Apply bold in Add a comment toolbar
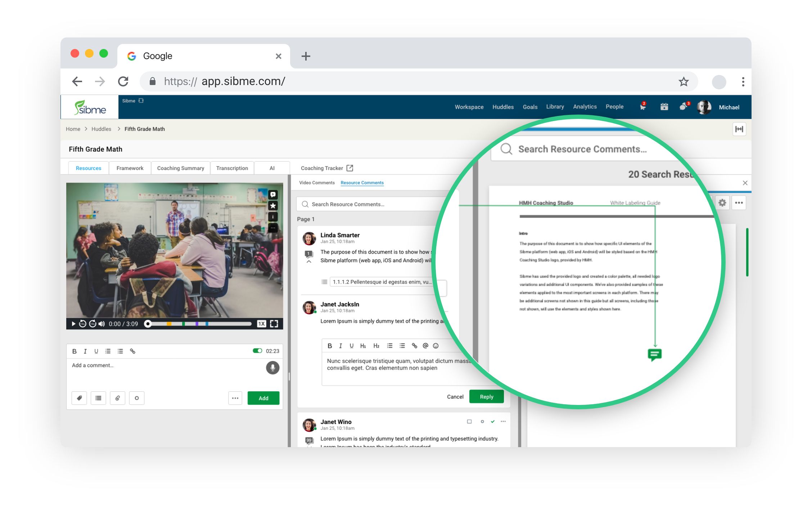812x508 pixels. tap(75, 351)
